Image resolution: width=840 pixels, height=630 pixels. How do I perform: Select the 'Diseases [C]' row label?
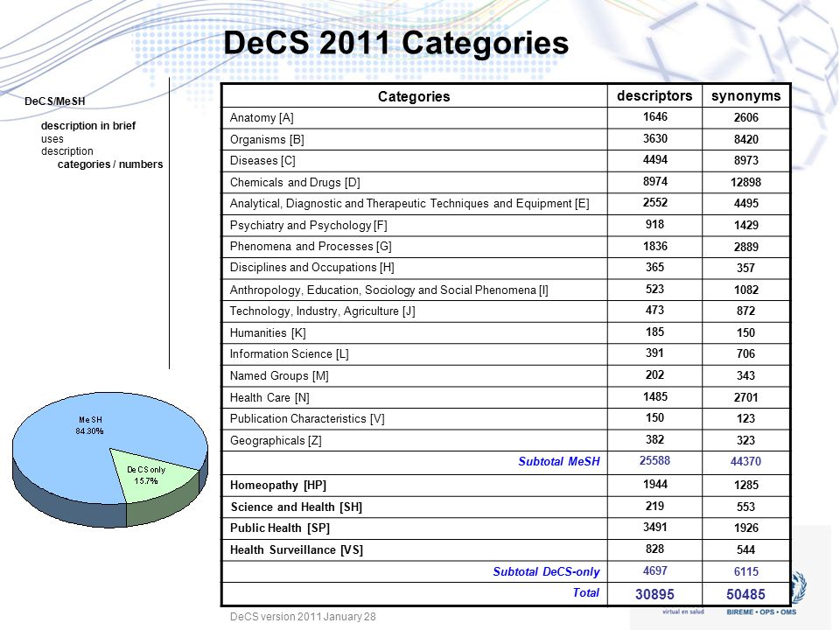[x=262, y=161]
